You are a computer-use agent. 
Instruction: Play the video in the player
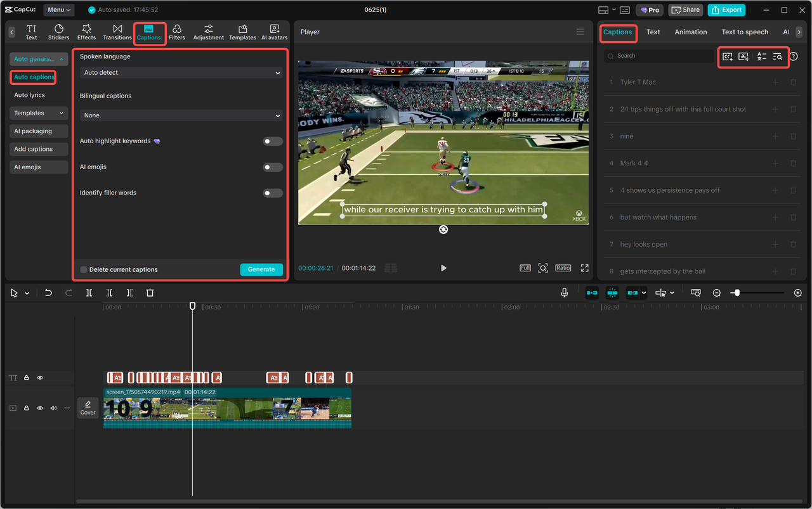pyautogui.click(x=443, y=268)
